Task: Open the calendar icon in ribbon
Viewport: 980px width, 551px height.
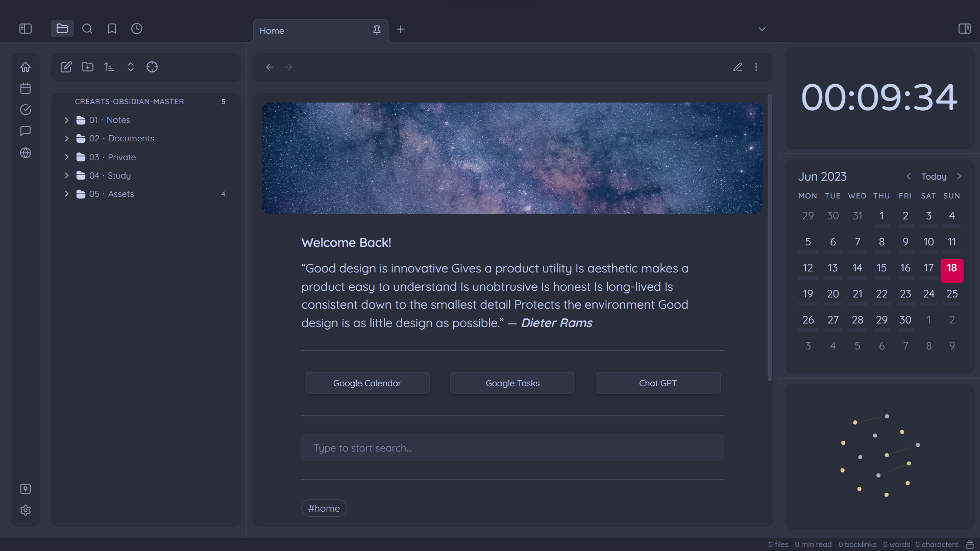Action: [x=26, y=88]
